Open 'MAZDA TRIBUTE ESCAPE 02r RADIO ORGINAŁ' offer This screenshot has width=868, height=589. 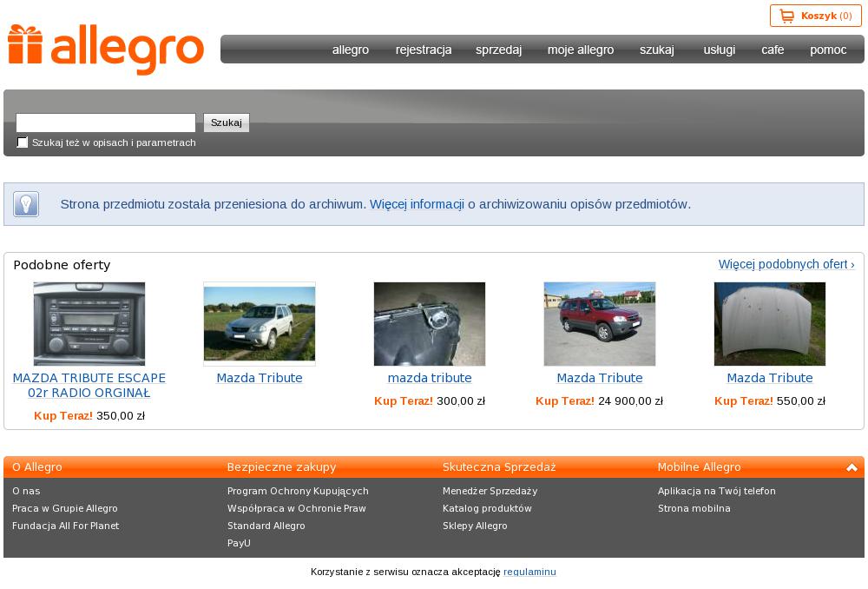pos(89,386)
